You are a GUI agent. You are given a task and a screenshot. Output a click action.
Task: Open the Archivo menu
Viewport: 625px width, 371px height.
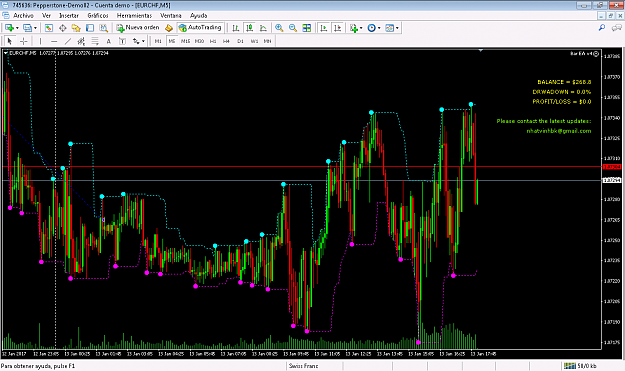click(24, 15)
